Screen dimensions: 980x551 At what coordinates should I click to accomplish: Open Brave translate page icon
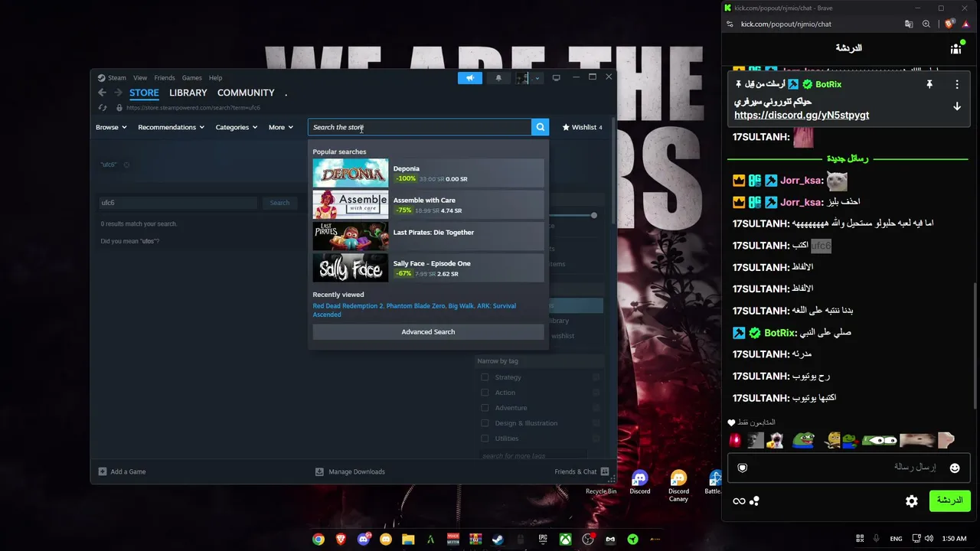click(909, 24)
